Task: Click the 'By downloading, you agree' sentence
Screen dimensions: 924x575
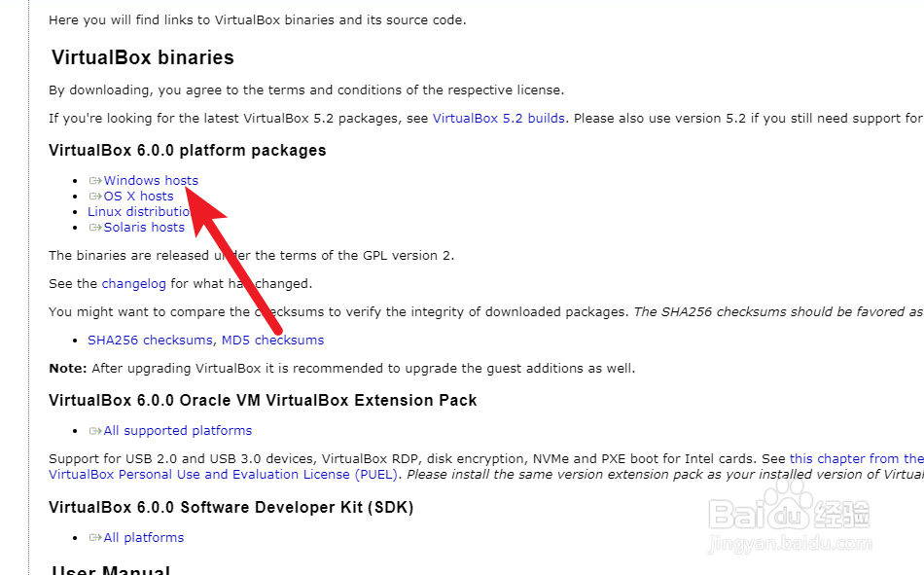Action: point(306,90)
